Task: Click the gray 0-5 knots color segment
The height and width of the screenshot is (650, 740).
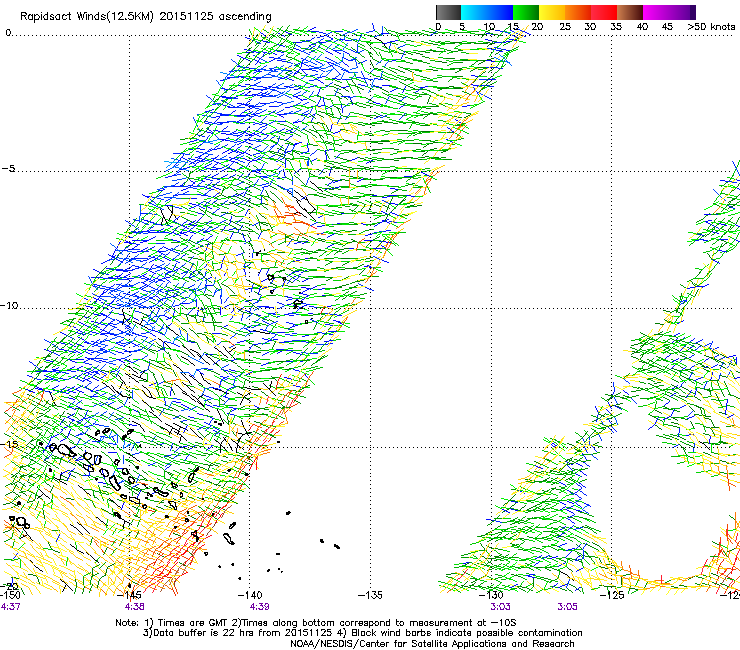Action: pyautogui.click(x=448, y=12)
